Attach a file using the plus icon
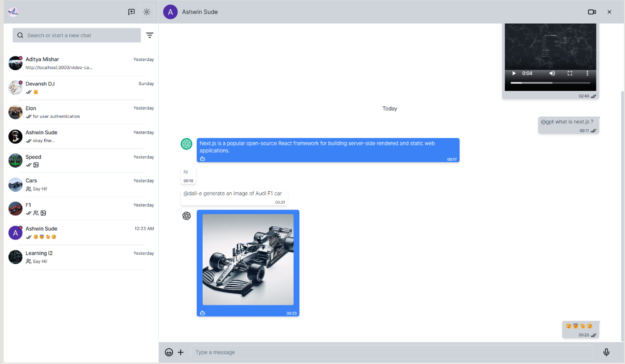The height and width of the screenshot is (364, 625). pyautogui.click(x=181, y=352)
